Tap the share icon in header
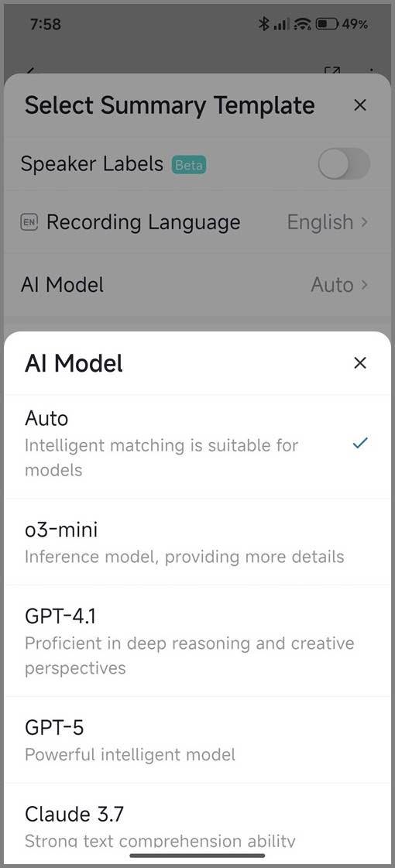 [331, 71]
